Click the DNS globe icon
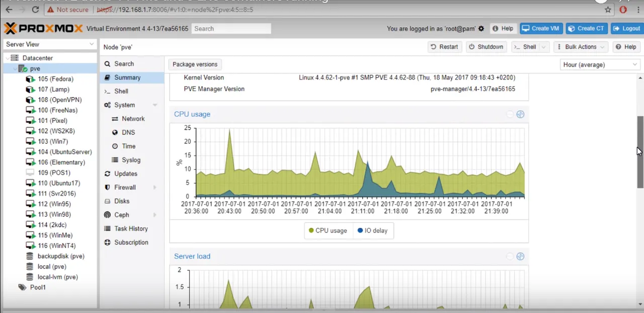The height and width of the screenshot is (313, 644). click(115, 132)
